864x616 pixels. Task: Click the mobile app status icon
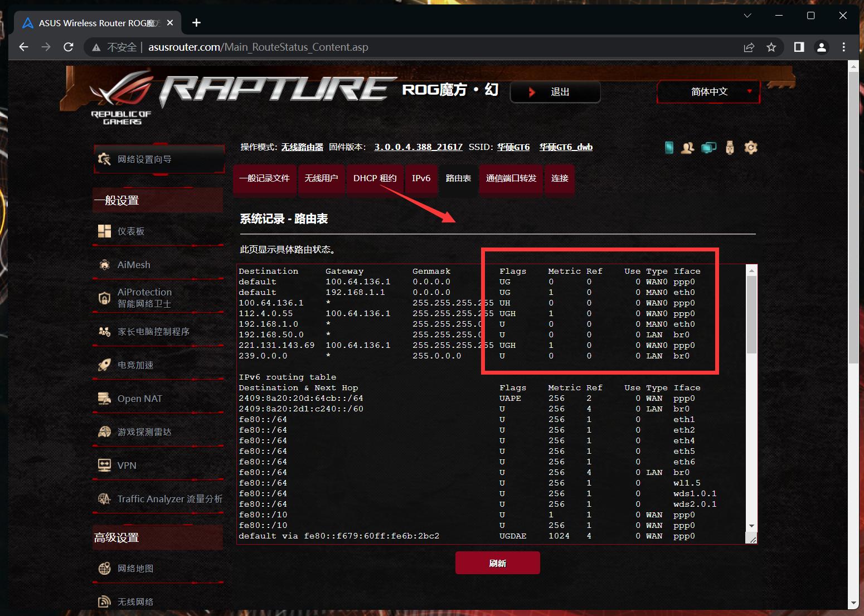point(669,148)
